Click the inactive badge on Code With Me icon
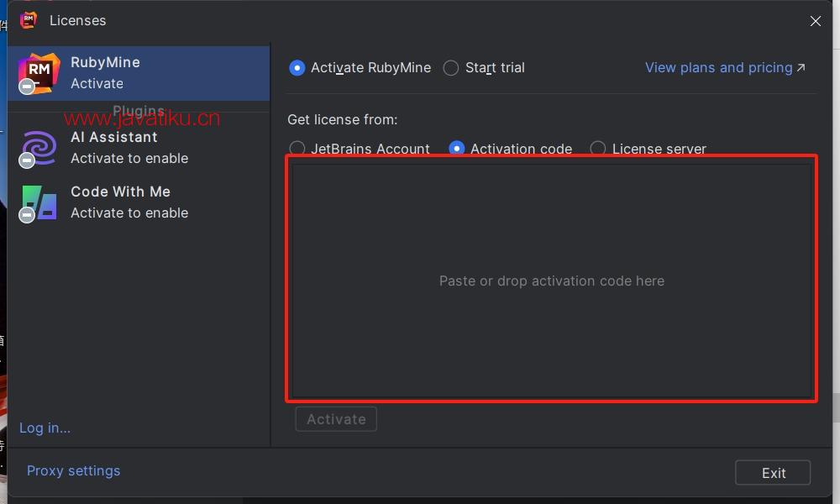 [x=27, y=215]
